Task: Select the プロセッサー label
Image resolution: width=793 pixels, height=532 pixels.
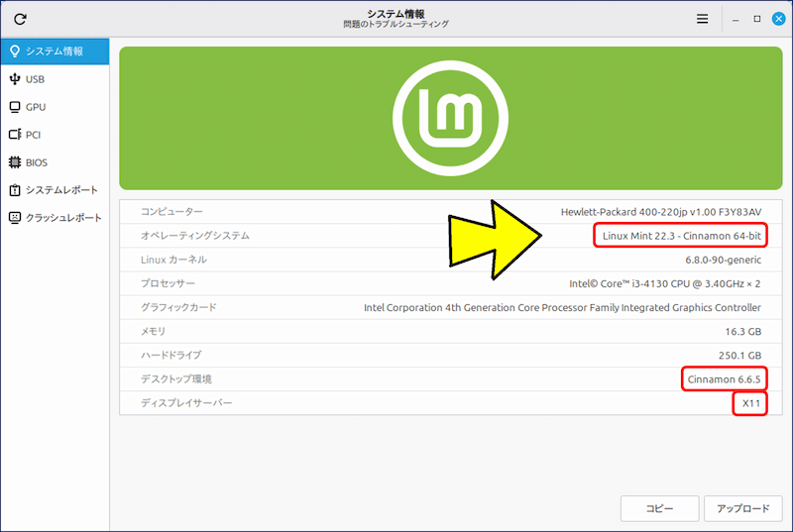Action: [x=168, y=283]
